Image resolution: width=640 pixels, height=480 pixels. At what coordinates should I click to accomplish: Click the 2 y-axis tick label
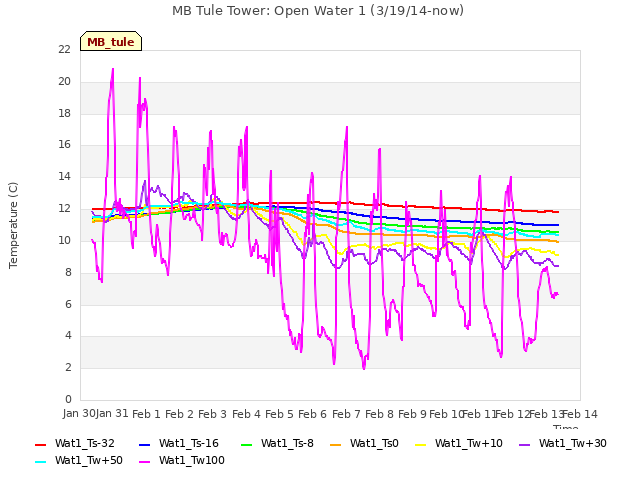(68, 367)
